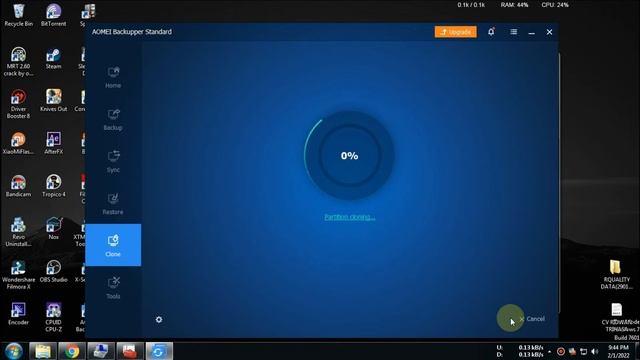Minimize the AOMEI Backupper window
Screen dimensions: 640x360
[531, 32]
